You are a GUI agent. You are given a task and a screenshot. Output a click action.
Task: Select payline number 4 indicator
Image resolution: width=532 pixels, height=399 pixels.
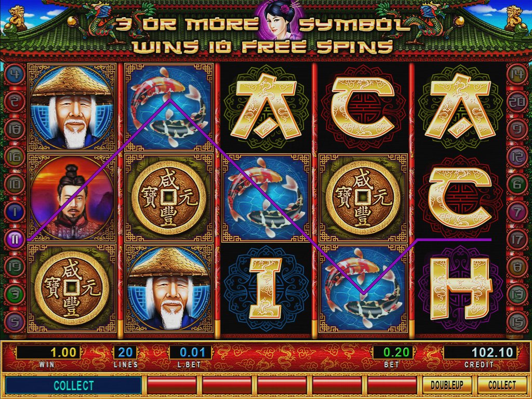click(x=15, y=74)
